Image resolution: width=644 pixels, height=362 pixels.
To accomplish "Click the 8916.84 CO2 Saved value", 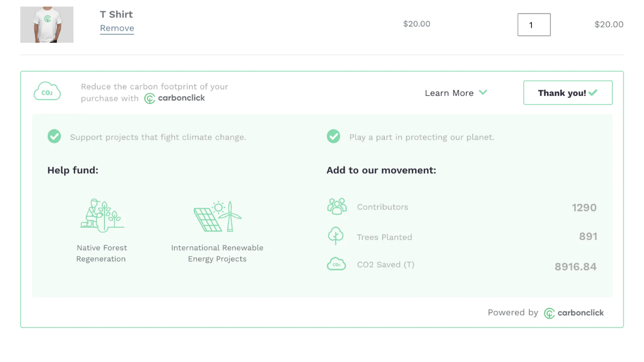I will pos(575,267).
